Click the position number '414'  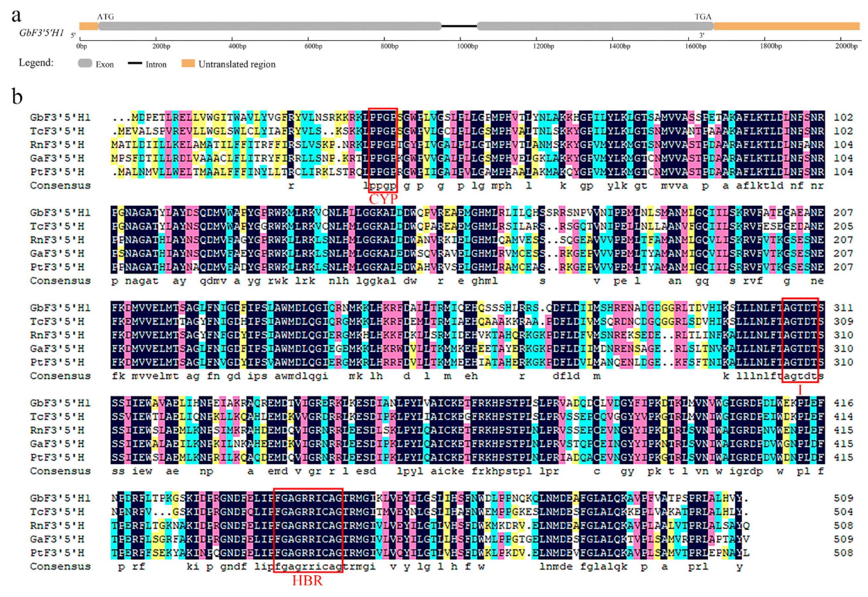point(843,417)
